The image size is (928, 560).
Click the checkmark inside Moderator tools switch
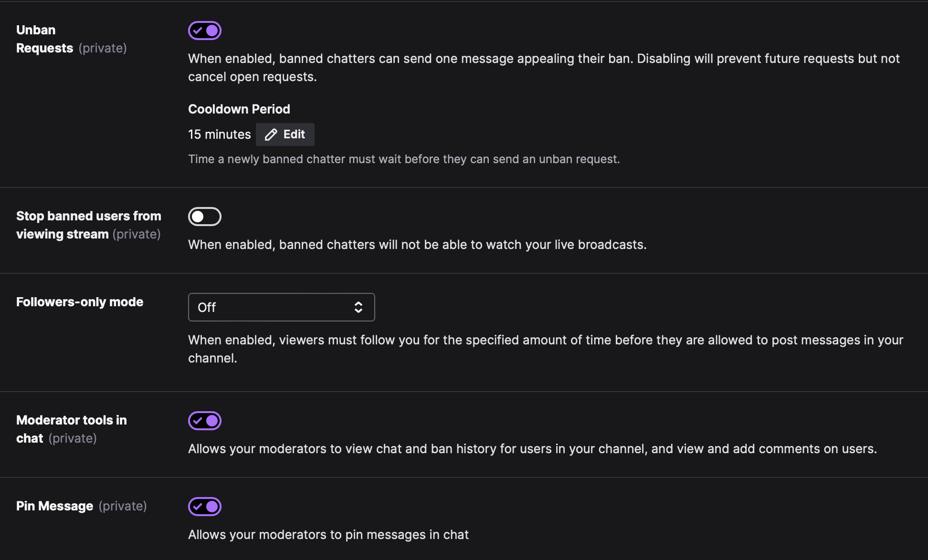pyautogui.click(x=198, y=421)
